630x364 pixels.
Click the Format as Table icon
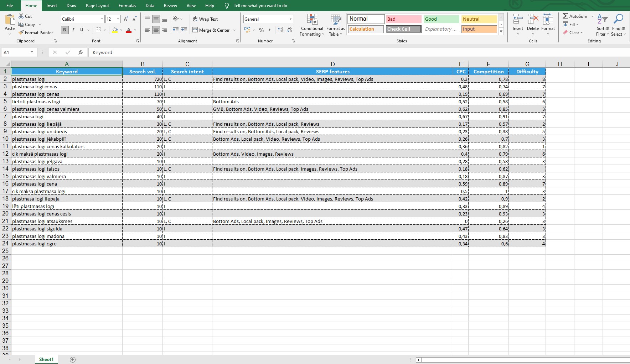[335, 20]
